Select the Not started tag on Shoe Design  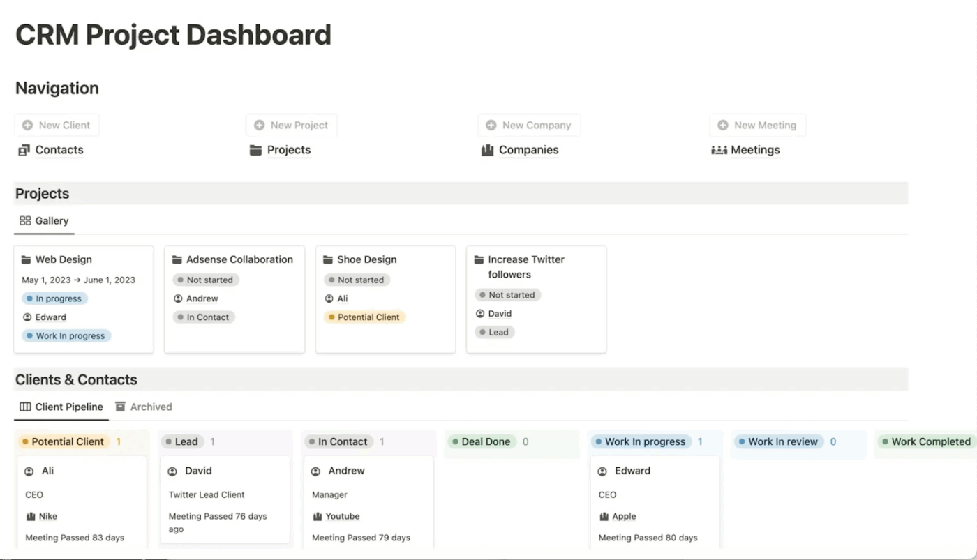(357, 280)
